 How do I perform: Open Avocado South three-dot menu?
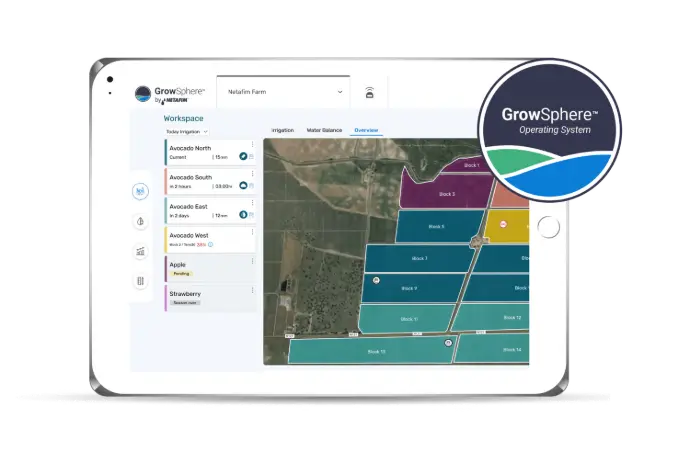[x=252, y=174]
